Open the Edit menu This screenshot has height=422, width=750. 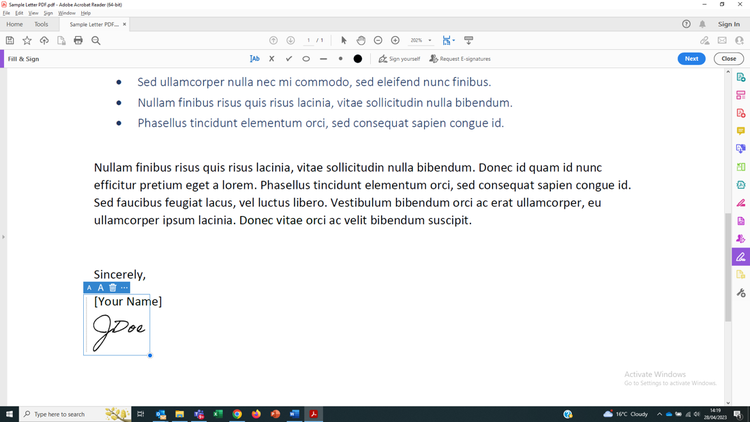coord(19,13)
